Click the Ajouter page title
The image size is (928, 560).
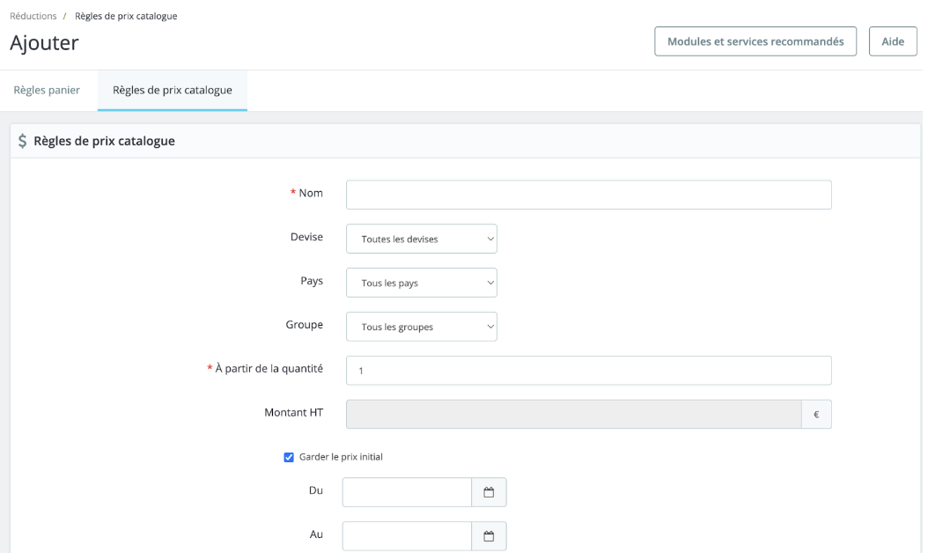click(44, 42)
